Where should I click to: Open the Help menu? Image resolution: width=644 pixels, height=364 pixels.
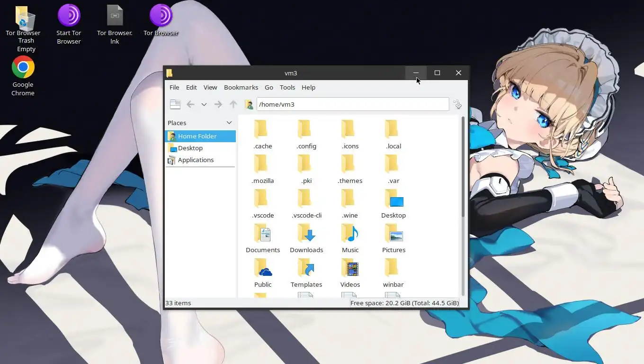[308, 87]
